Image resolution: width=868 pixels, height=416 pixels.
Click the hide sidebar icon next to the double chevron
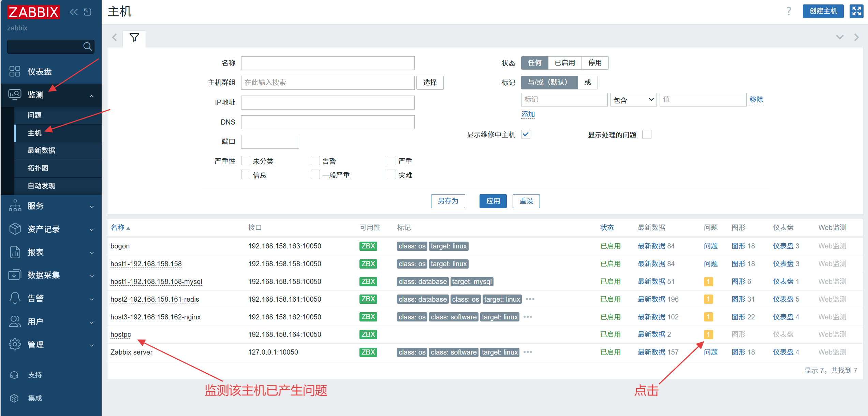(x=88, y=12)
